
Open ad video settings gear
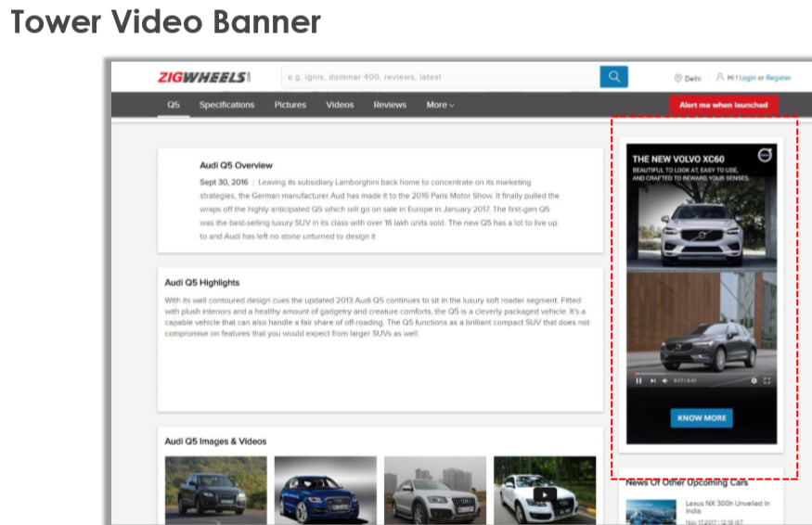(754, 380)
